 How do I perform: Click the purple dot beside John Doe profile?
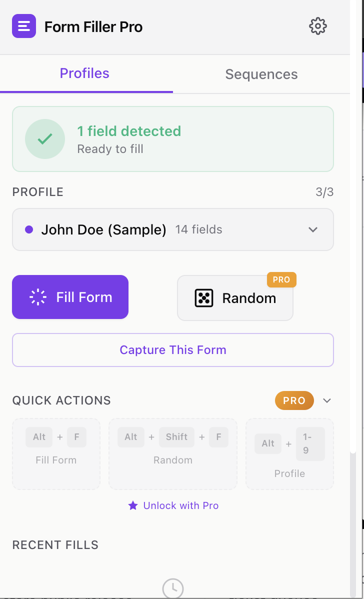[x=28, y=229]
